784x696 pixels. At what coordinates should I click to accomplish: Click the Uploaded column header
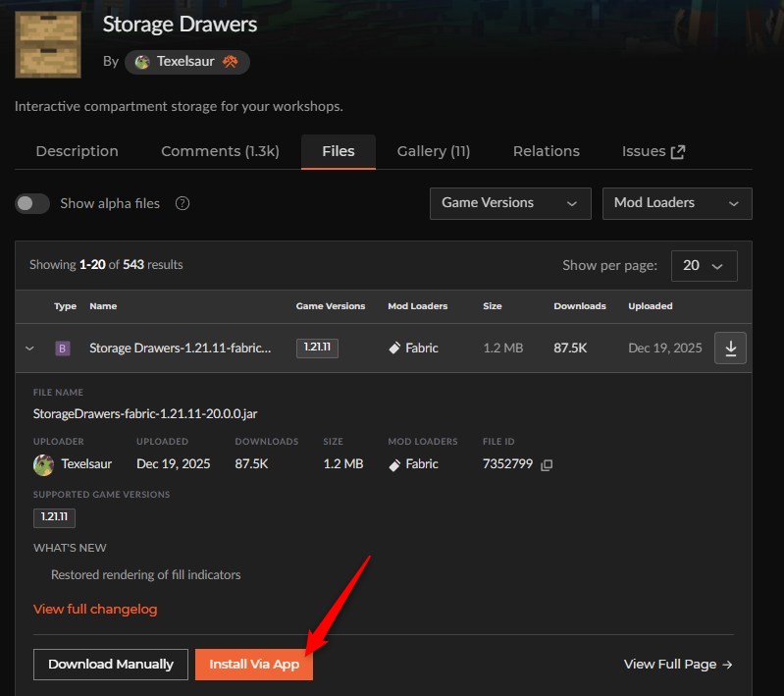[650, 306]
